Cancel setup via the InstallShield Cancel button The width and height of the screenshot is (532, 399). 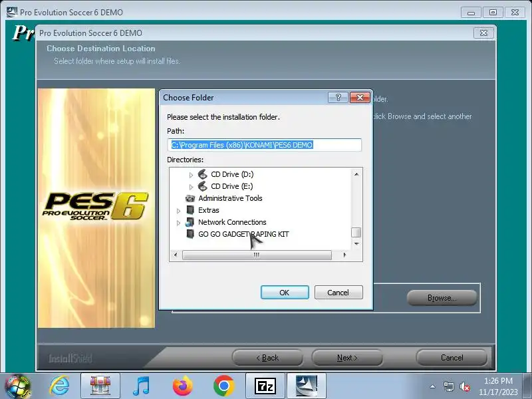[x=452, y=358]
